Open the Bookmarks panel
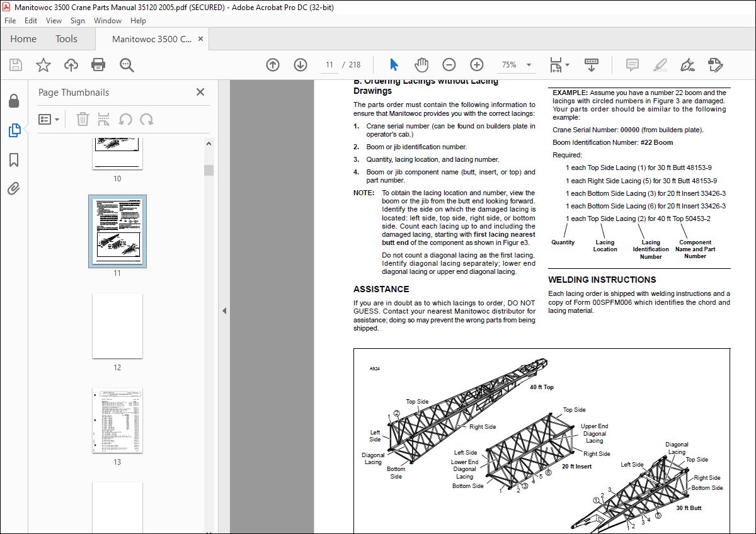 click(14, 160)
